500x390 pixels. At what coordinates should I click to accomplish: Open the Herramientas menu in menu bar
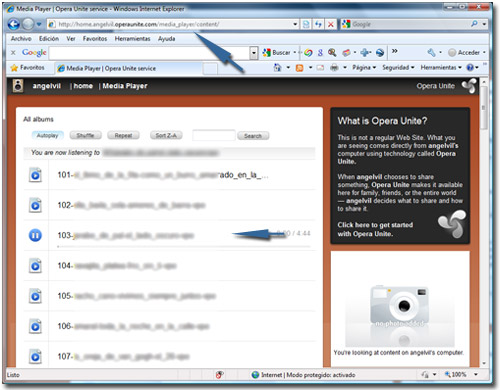pos(132,39)
